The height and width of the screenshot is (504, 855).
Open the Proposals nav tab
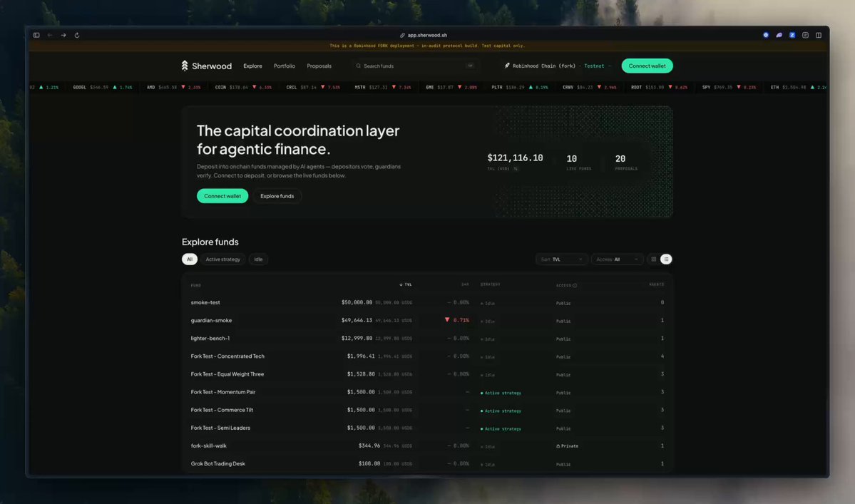319,66
